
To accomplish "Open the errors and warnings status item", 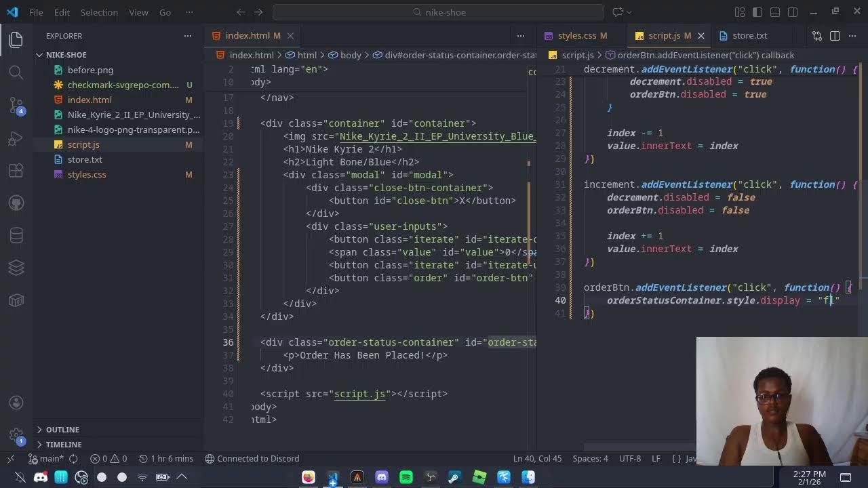I will pyautogui.click(x=108, y=458).
